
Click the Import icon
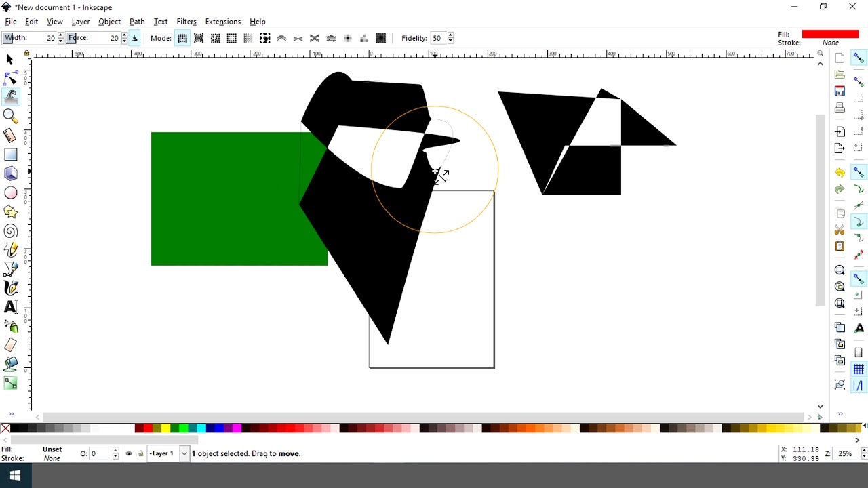[840, 131]
